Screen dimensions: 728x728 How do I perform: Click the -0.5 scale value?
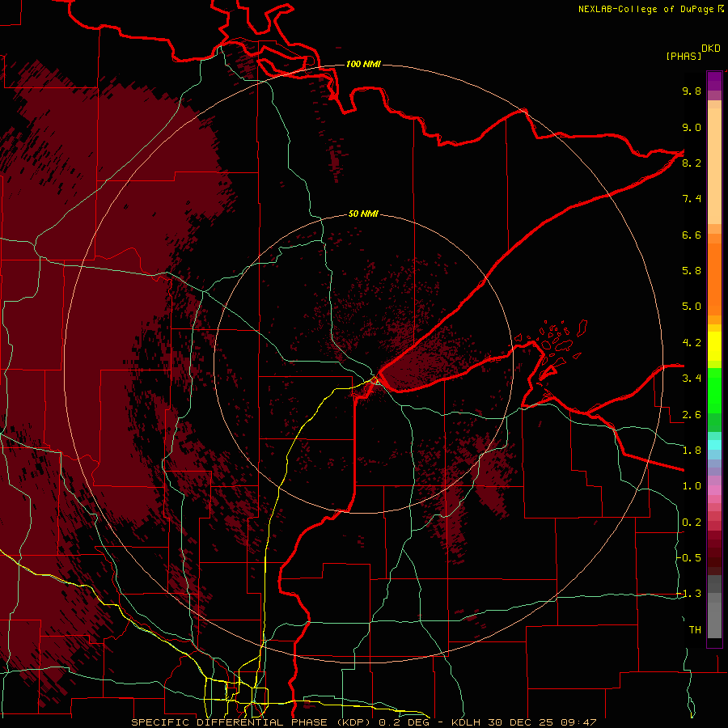(689, 558)
